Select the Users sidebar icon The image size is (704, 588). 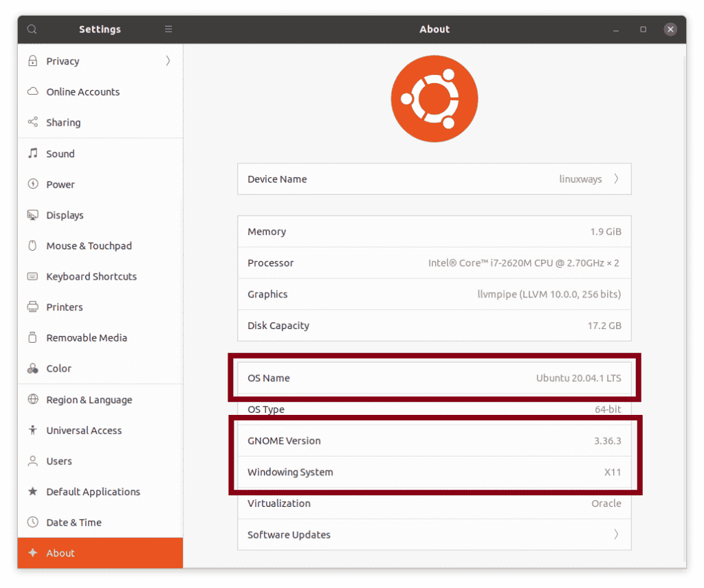tap(33, 461)
